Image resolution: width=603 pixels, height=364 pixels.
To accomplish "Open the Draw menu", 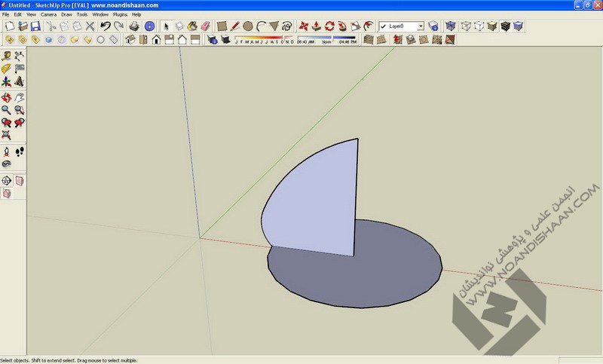I will point(66,14).
